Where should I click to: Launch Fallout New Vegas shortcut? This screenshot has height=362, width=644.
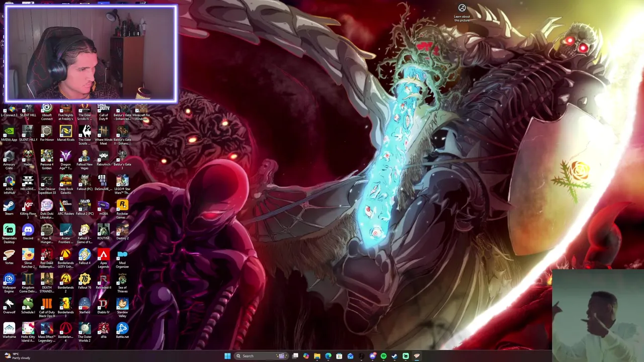click(x=85, y=161)
